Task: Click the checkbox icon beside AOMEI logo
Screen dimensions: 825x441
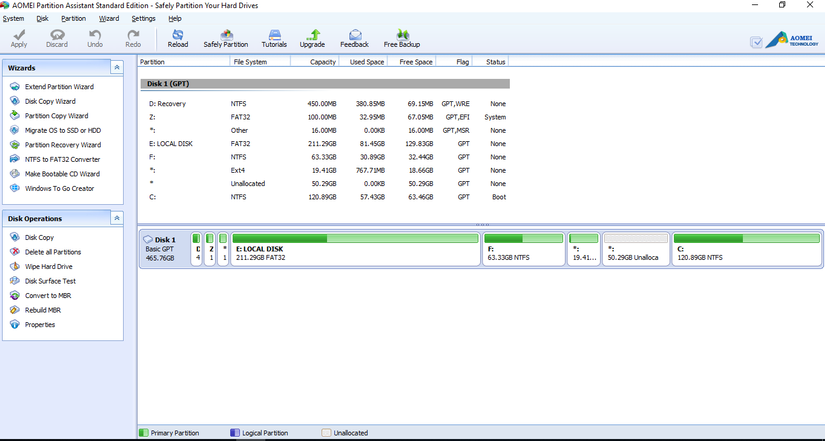Action: click(x=757, y=42)
